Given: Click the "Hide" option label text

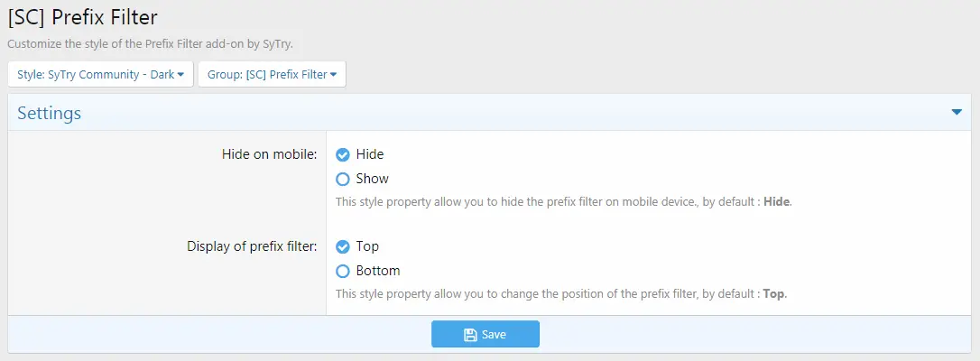Looking at the screenshot, I should pyautogui.click(x=370, y=153).
